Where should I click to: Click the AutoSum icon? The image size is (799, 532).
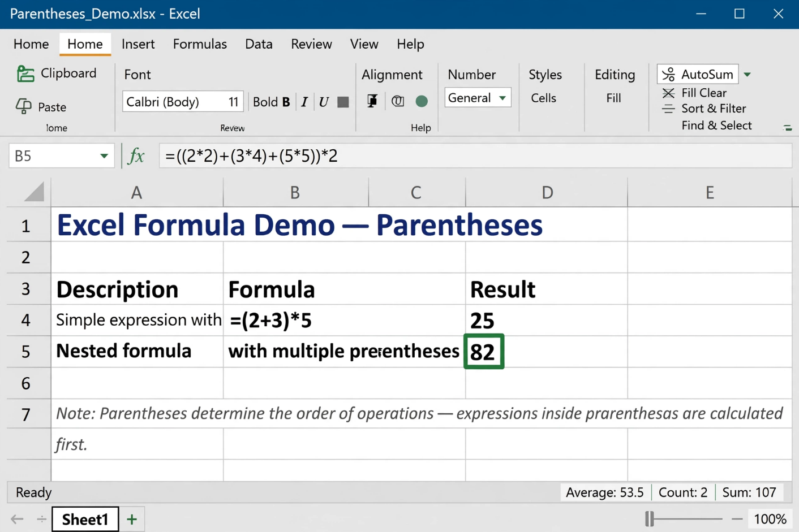point(668,74)
